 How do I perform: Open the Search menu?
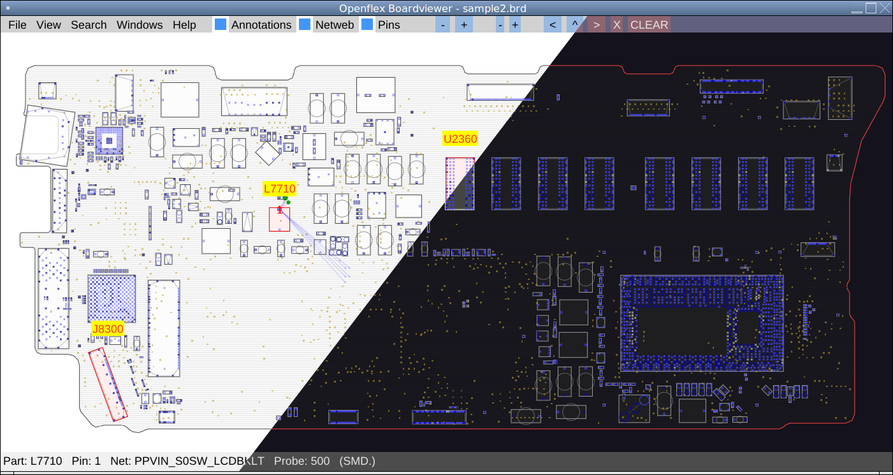pyautogui.click(x=89, y=24)
